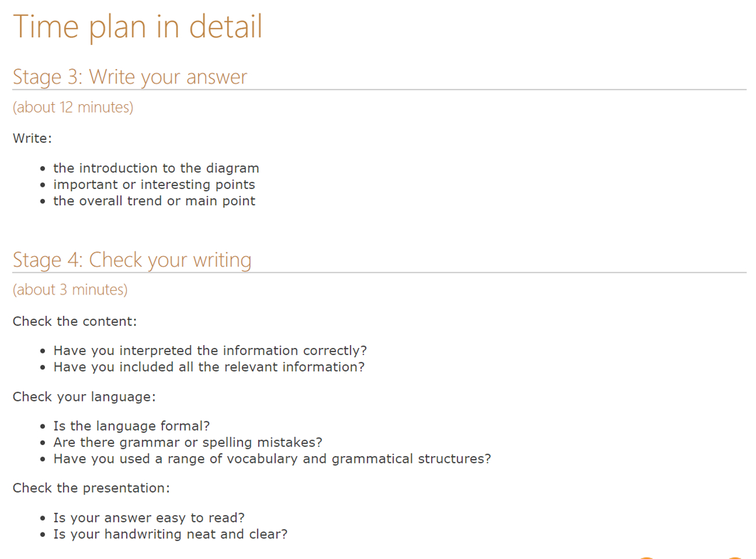756x559 pixels.
Task: Click 'Is the language formal?' bullet
Action: tap(132, 426)
